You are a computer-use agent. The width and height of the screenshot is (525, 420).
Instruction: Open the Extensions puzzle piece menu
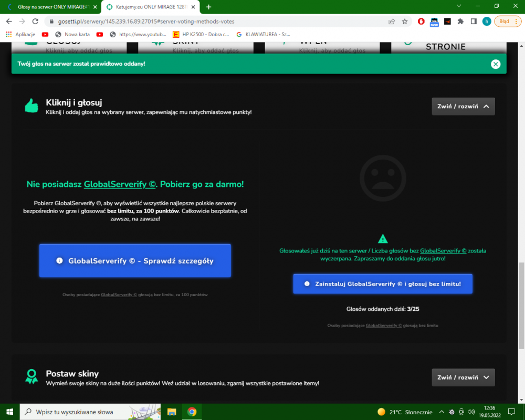point(460,22)
